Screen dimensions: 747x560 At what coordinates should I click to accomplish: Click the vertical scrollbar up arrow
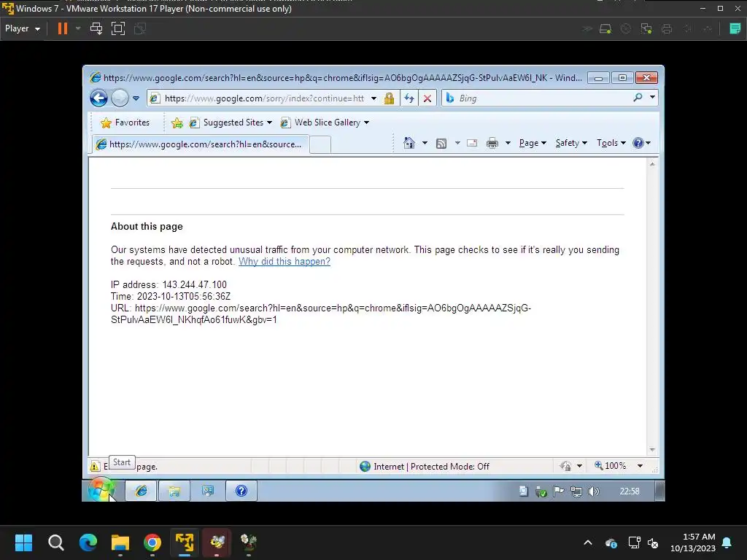[x=652, y=164]
